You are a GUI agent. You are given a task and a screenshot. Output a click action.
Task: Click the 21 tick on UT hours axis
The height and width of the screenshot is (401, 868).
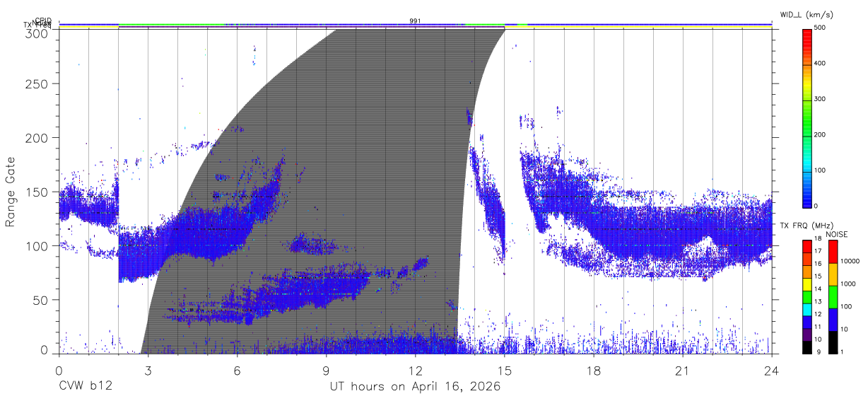click(683, 371)
